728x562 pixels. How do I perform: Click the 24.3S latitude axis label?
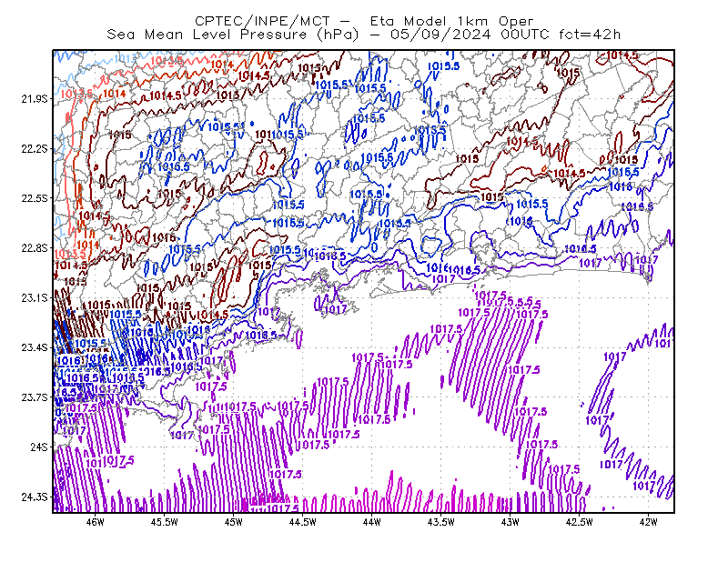point(35,497)
